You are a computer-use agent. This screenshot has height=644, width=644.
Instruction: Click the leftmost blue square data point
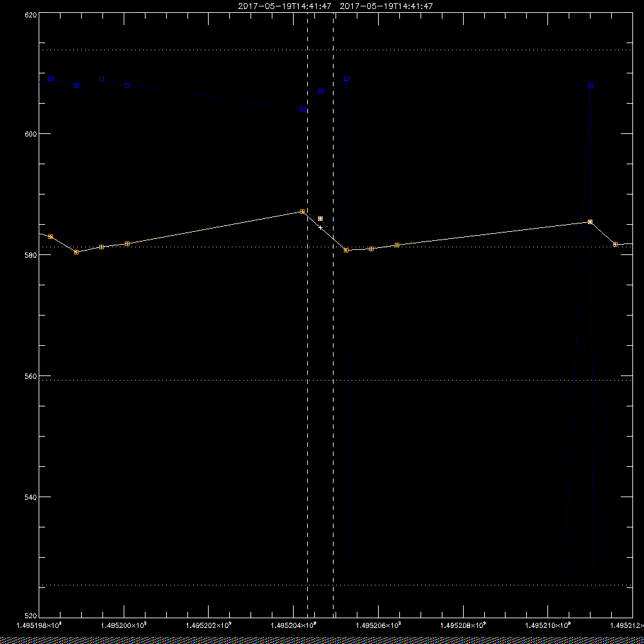50,79
